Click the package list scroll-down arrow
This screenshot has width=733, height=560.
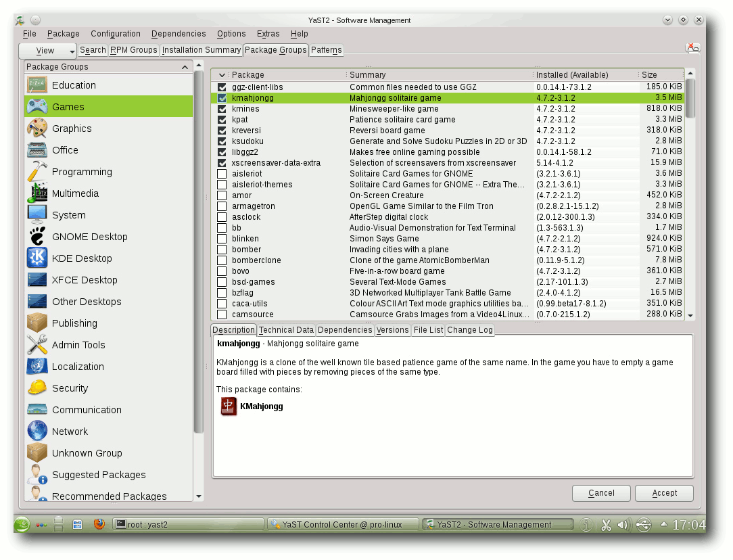(690, 316)
